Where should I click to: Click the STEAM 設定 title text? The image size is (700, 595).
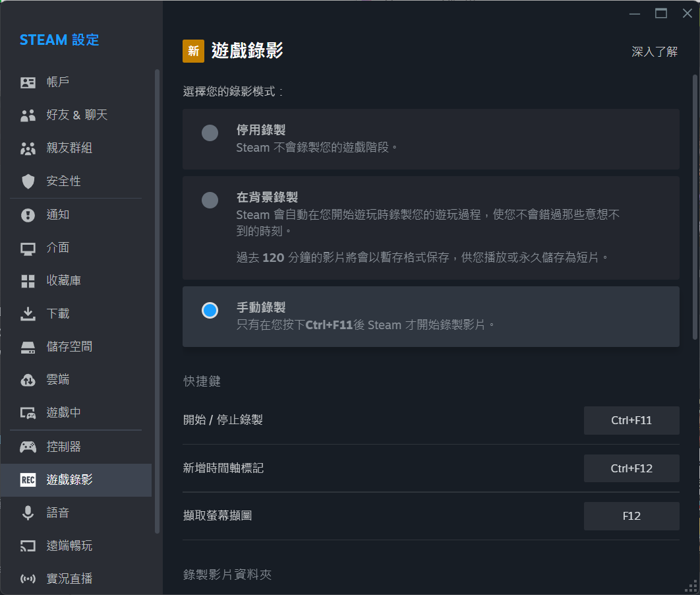(59, 40)
